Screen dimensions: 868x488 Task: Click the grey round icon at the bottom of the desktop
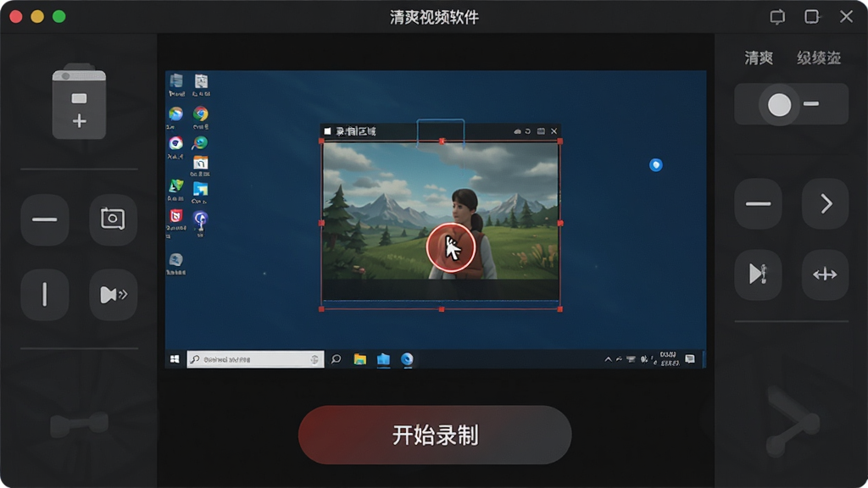[x=176, y=259]
